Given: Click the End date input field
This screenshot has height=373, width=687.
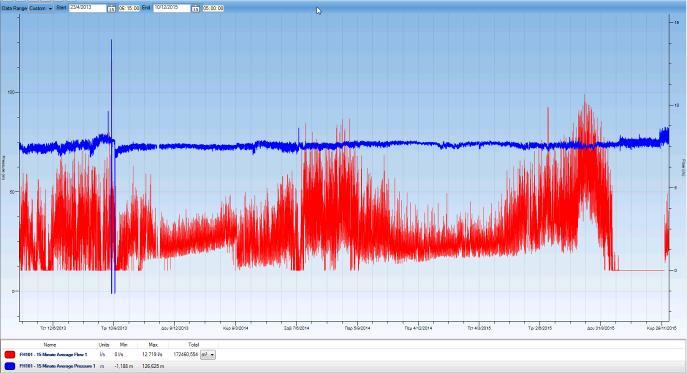Looking at the screenshot, I should coord(171,8).
